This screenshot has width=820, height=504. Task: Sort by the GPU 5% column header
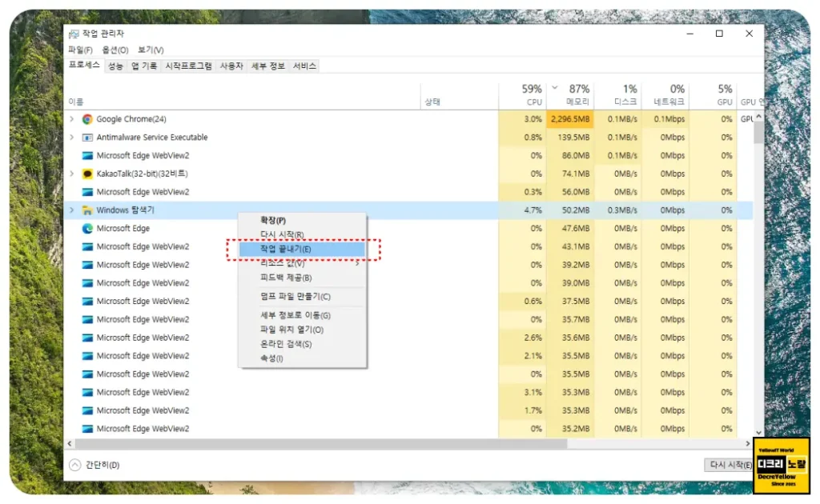tap(713, 96)
